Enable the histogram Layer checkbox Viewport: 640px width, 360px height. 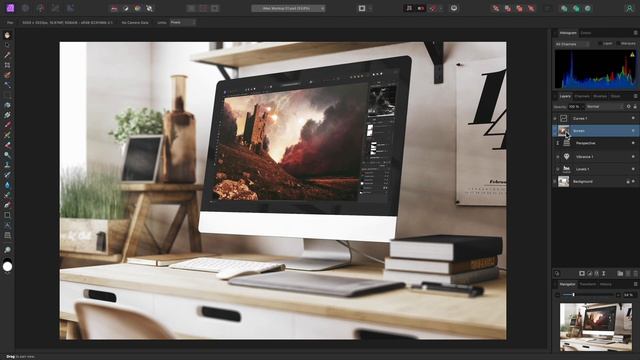(600, 43)
